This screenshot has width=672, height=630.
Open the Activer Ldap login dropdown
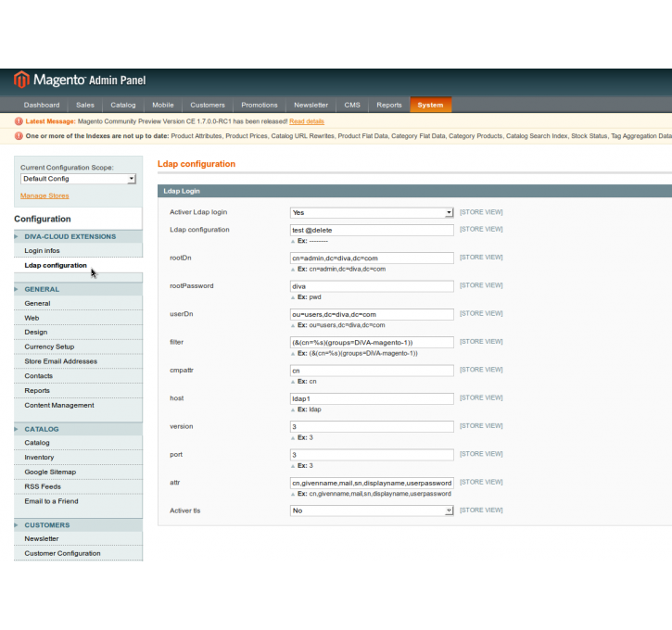(372, 212)
